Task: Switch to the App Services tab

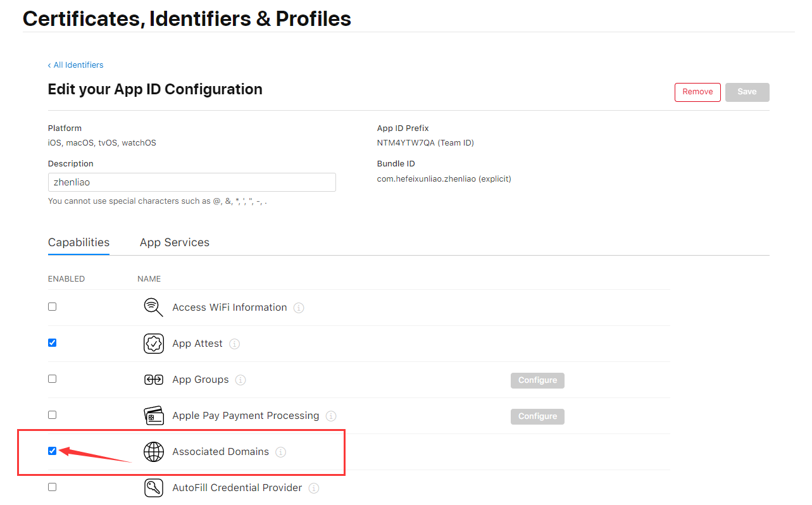Action: tap(174, 242)
